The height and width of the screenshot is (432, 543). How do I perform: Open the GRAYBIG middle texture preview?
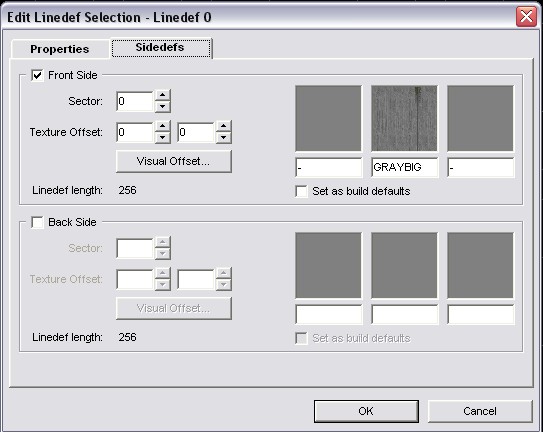click(404, 118)
